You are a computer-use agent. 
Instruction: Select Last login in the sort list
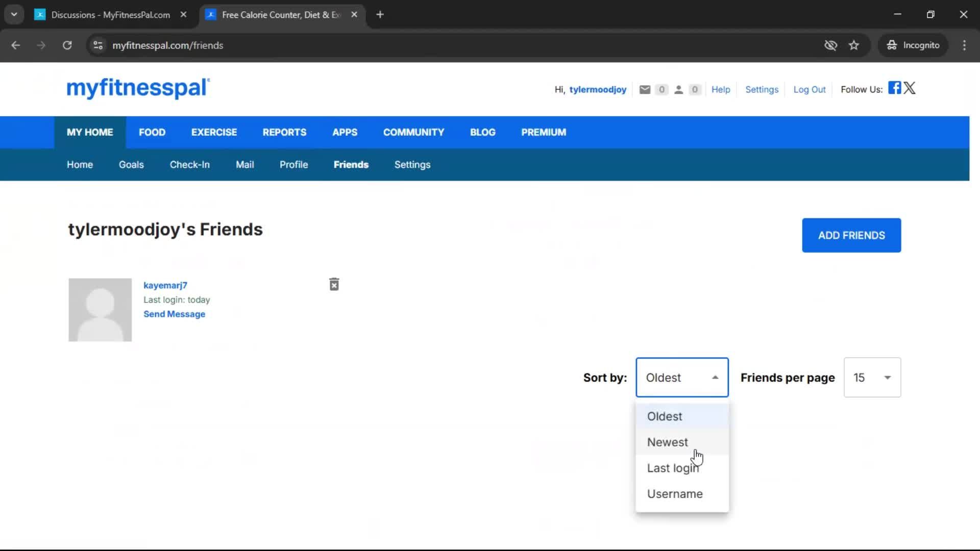682,468
